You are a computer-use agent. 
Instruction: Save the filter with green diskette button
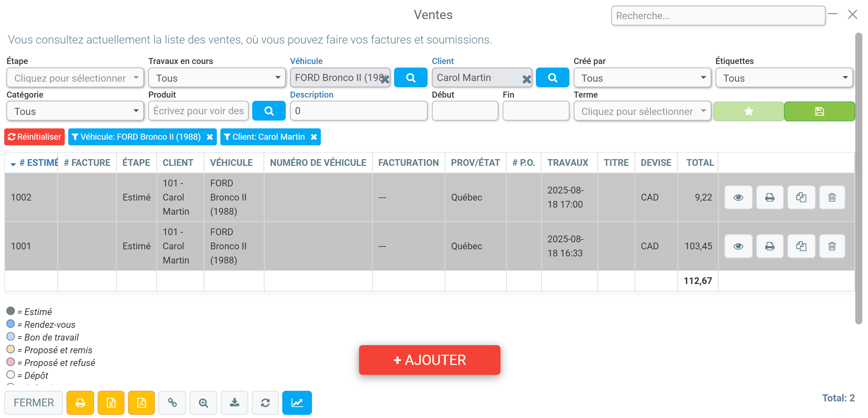click(x=820, y=111)
